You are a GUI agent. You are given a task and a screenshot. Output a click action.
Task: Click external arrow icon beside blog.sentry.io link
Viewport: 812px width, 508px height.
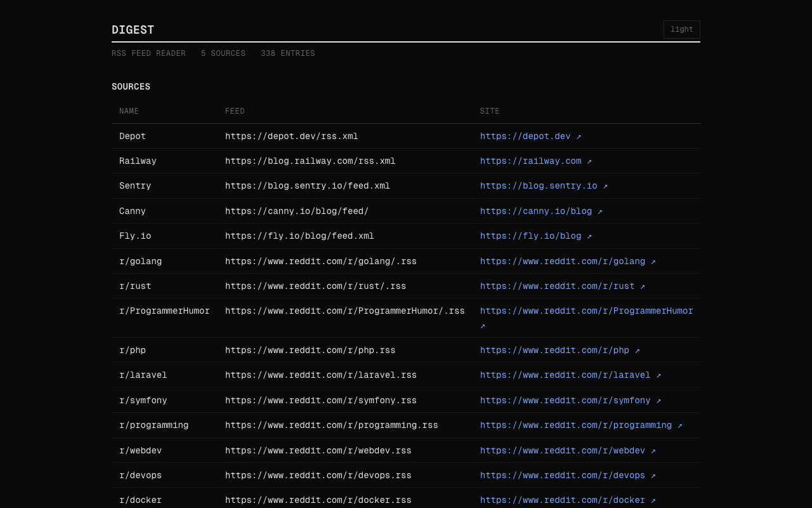(605, 186)
